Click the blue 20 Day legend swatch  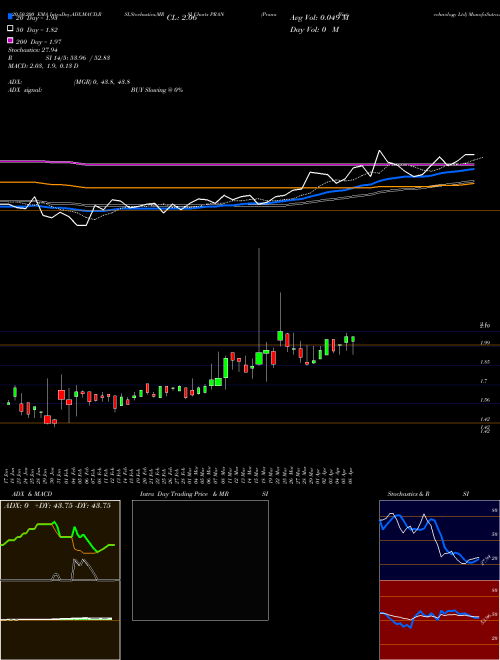tap(10, 17)
